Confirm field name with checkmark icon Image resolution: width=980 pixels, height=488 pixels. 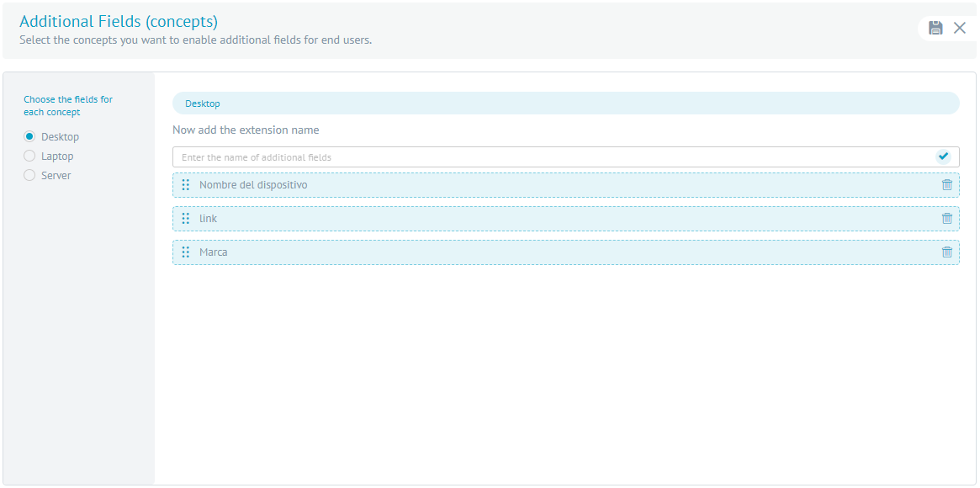(943, 156)
